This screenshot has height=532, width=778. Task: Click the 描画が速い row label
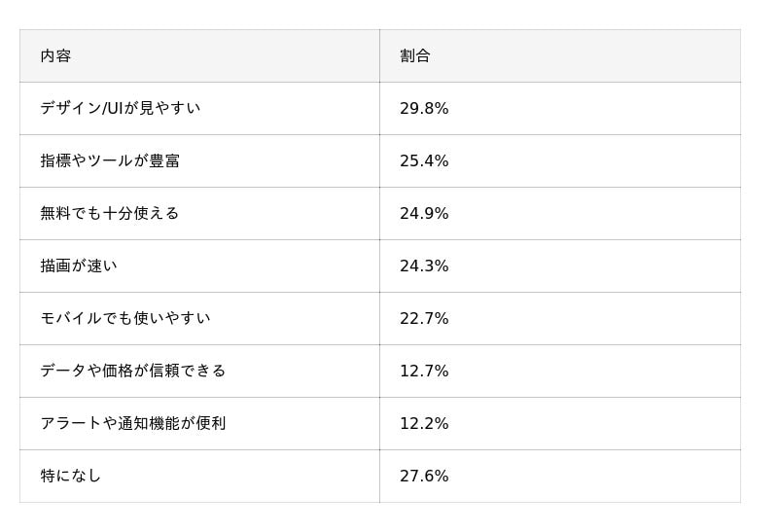point(79,266)
